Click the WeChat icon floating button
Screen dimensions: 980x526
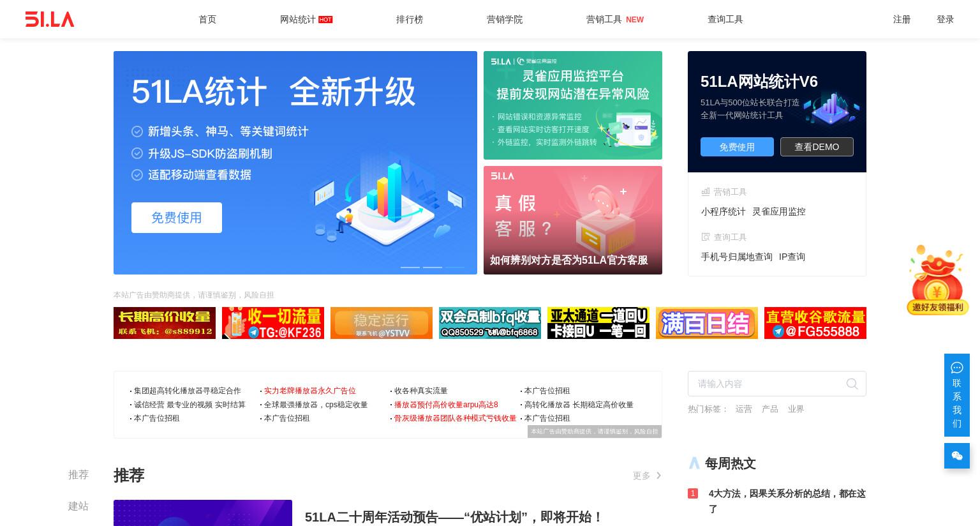pyautogui.click(x=957, y=456)
